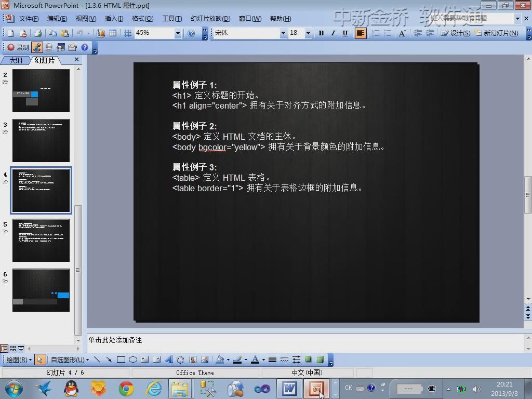Apply the fill color bucket
The width and height of the screenshot is (532, 399).
(220, 360)
